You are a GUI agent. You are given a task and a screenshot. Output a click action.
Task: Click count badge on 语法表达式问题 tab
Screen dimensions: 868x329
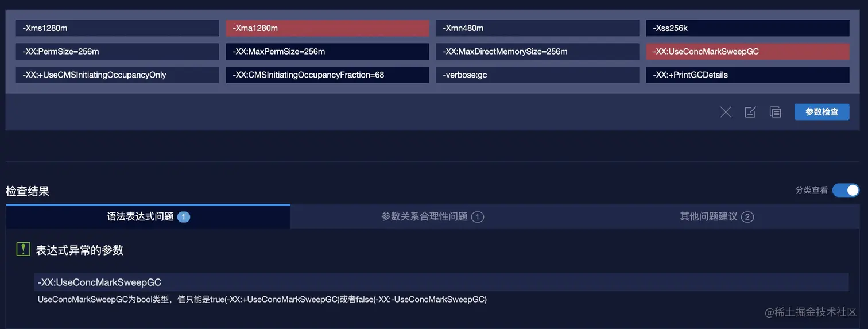click(184, 217)
